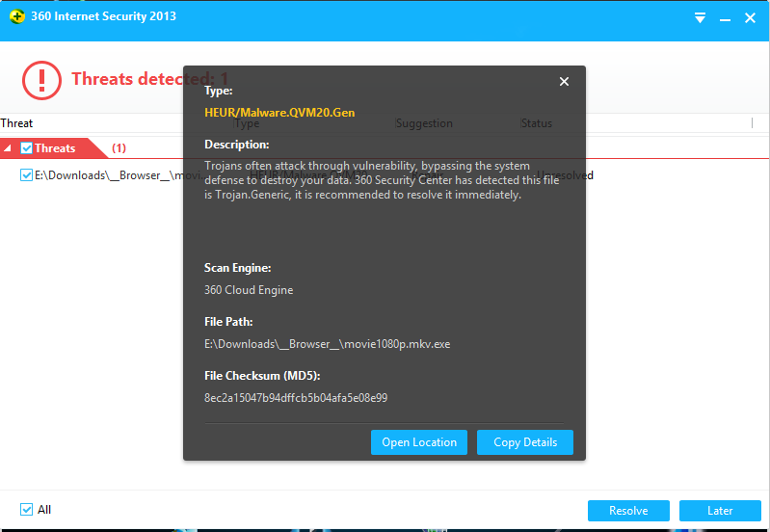The width and height of the screenshot is (770, 532).
Task: Click the Later button
Action: pyautogui.click(x=720, y=511)
